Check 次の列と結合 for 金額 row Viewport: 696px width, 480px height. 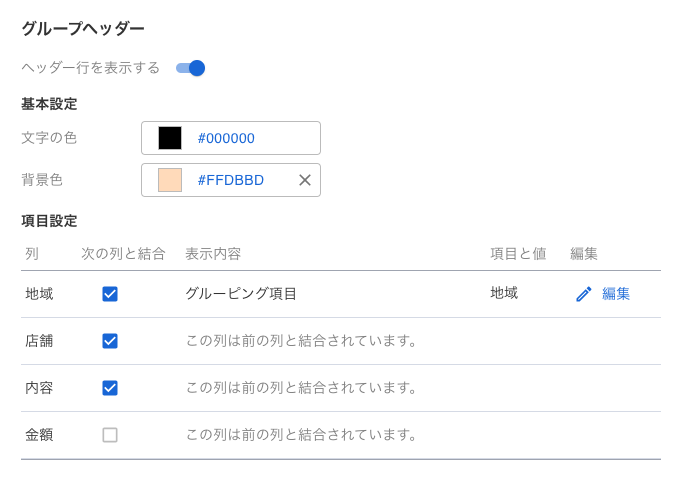(x=110, y=435)
